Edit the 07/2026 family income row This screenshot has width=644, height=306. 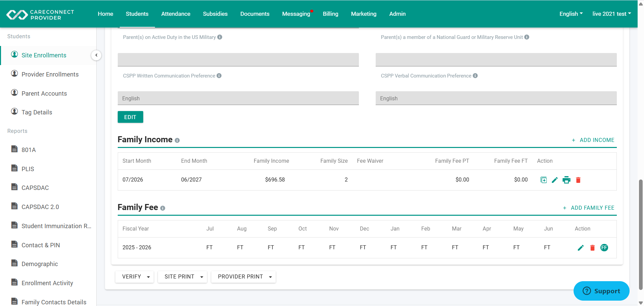(x=555, y=180)
